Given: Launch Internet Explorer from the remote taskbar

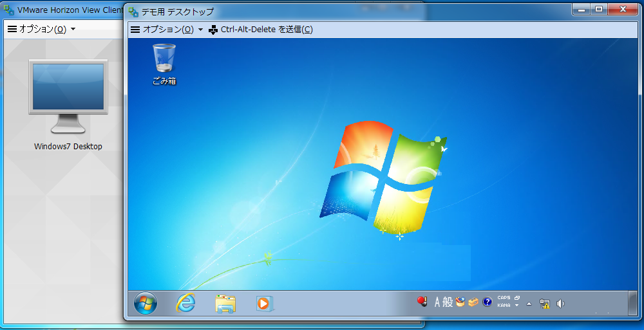Looking at the screenshot, I should click(185, 304).
